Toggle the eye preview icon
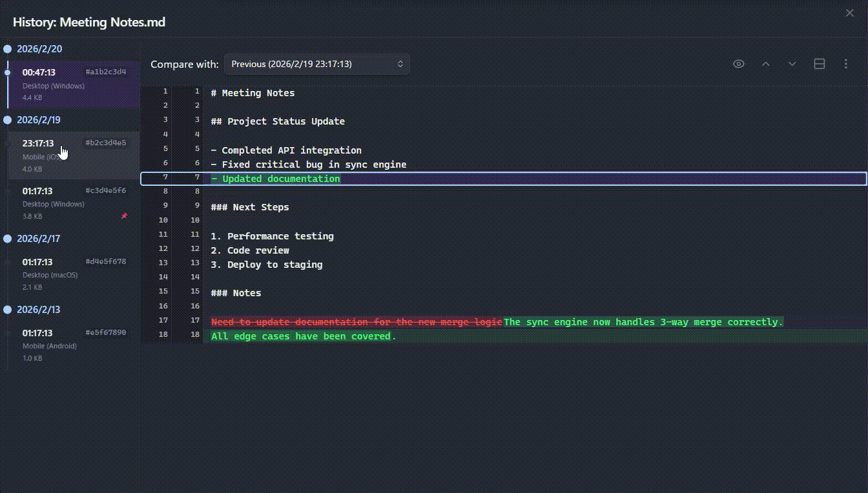 pos(739,64)
